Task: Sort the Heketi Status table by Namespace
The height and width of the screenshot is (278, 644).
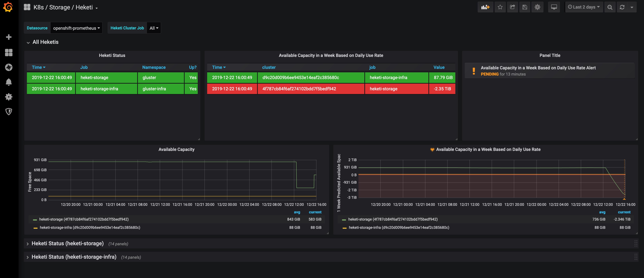Action: click(154, 67)
